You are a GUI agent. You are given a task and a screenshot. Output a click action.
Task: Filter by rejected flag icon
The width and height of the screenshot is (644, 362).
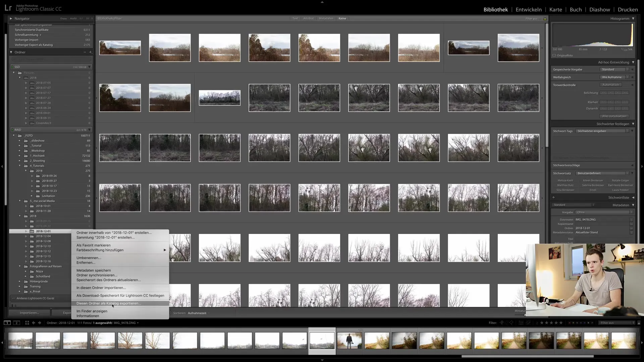tap(511, 323)
